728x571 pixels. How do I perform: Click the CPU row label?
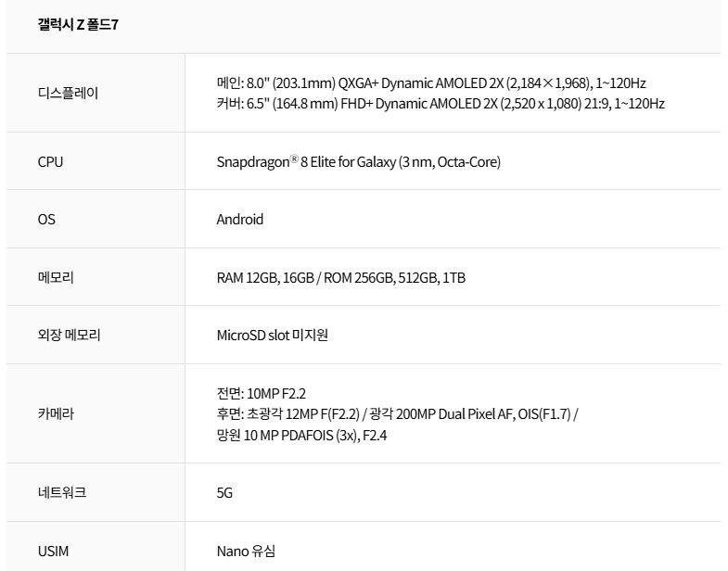click(50, 161)
